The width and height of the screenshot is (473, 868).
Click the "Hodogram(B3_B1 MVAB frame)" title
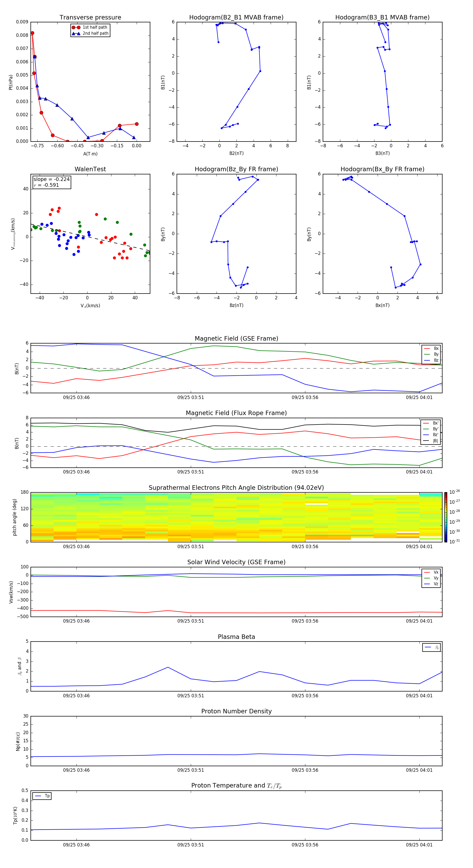pyautogui.click(x=382, y=18)
